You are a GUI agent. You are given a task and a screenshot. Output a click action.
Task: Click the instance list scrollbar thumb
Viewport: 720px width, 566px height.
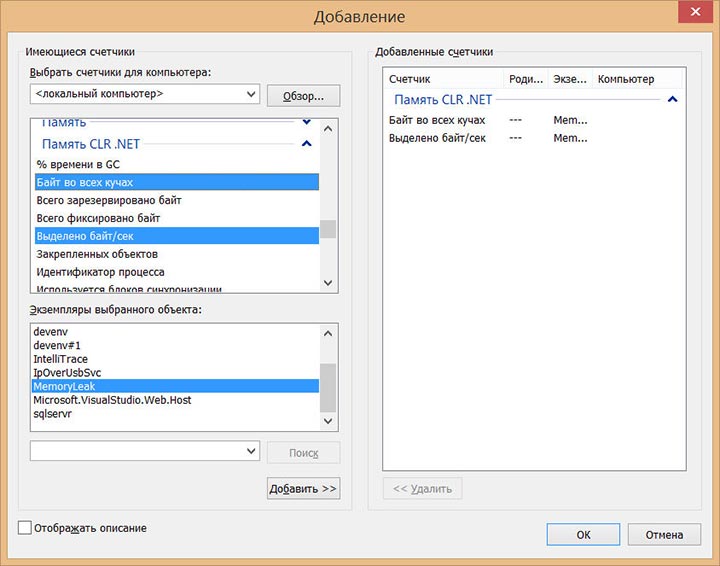coord(328,388)
